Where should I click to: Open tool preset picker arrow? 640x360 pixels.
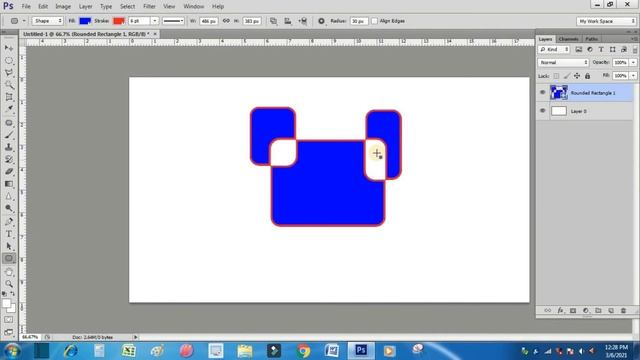click(x=24, y=21)
